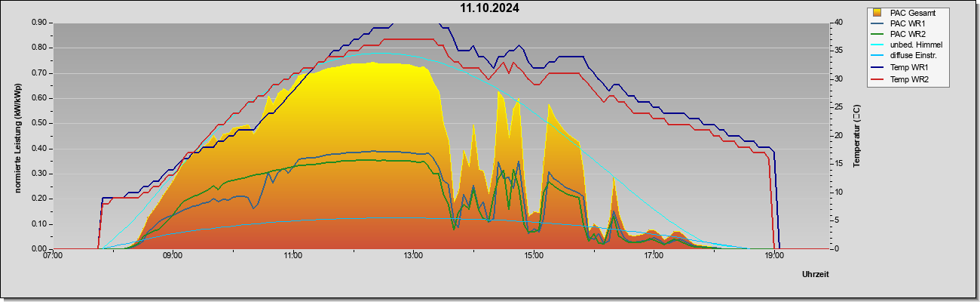The image size is (980, 302).
Task: Click the 0.50 power axis value
Action: 40,123
